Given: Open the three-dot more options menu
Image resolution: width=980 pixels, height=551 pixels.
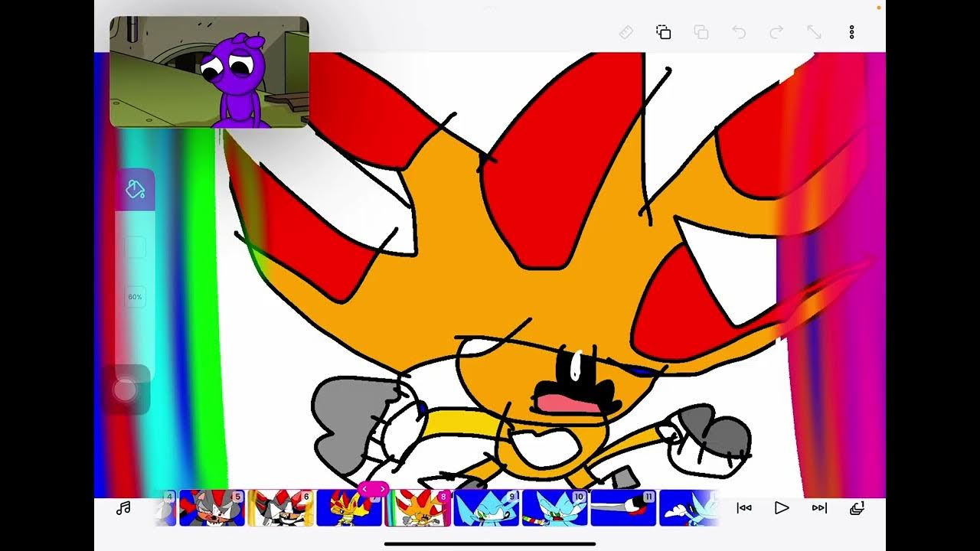Looking at the screenshot, I should point(851,32).
